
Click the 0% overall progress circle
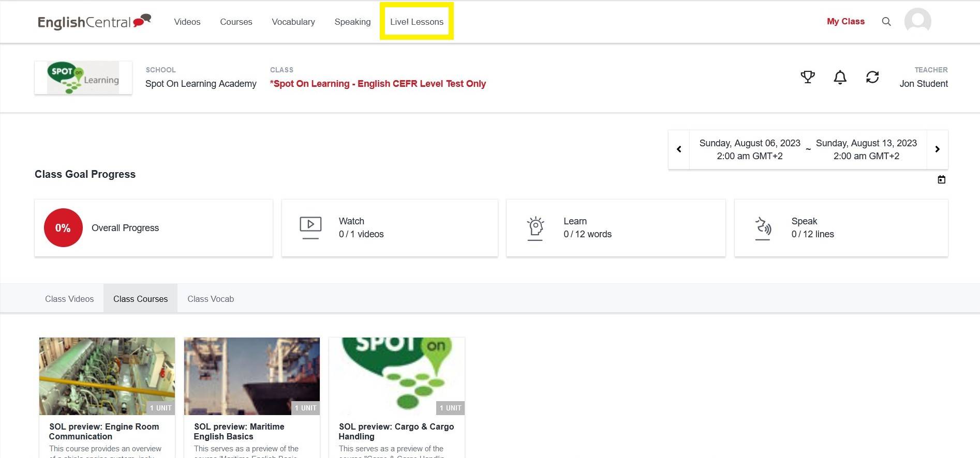63,228
